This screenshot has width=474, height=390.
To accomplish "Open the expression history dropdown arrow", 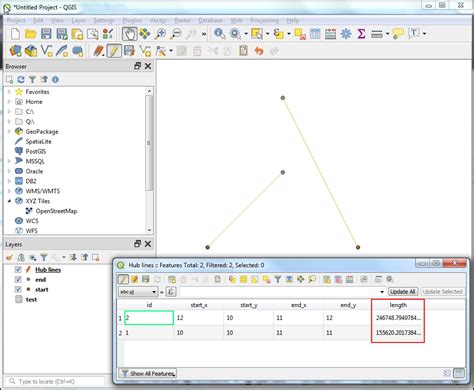I will click(x=382, y=292).
